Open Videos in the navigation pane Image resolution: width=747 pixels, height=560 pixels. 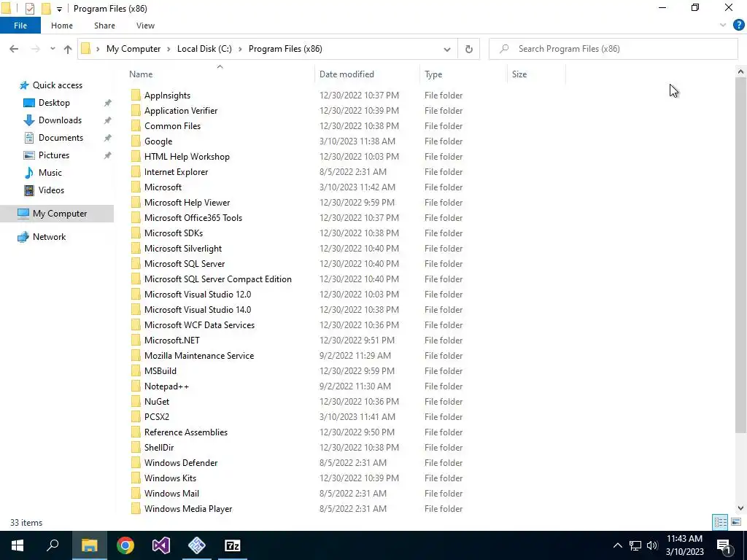tap(51, 190)
